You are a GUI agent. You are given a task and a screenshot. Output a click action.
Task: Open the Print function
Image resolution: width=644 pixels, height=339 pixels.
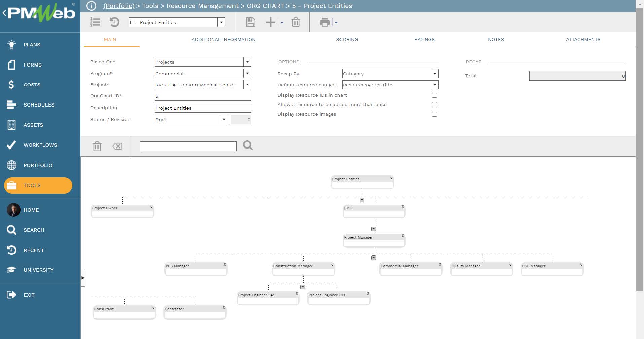point(324,22)
